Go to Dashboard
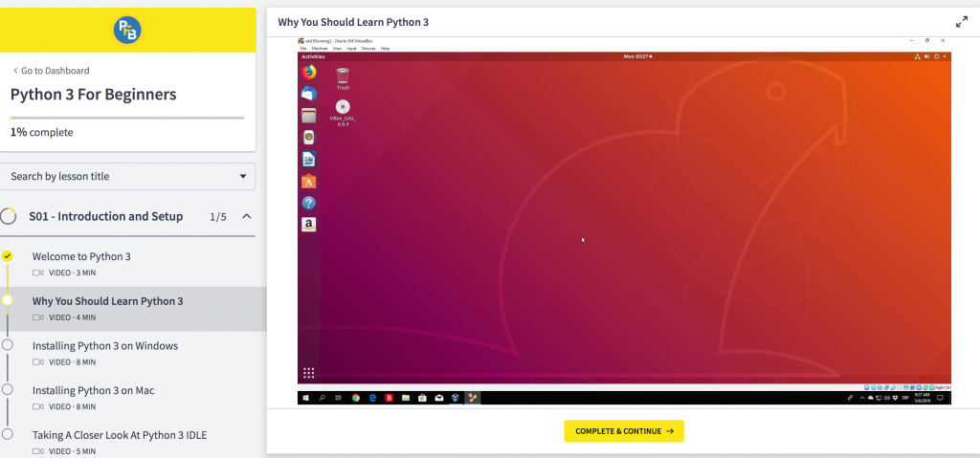The image size is (980, 458). coord(52,71)
